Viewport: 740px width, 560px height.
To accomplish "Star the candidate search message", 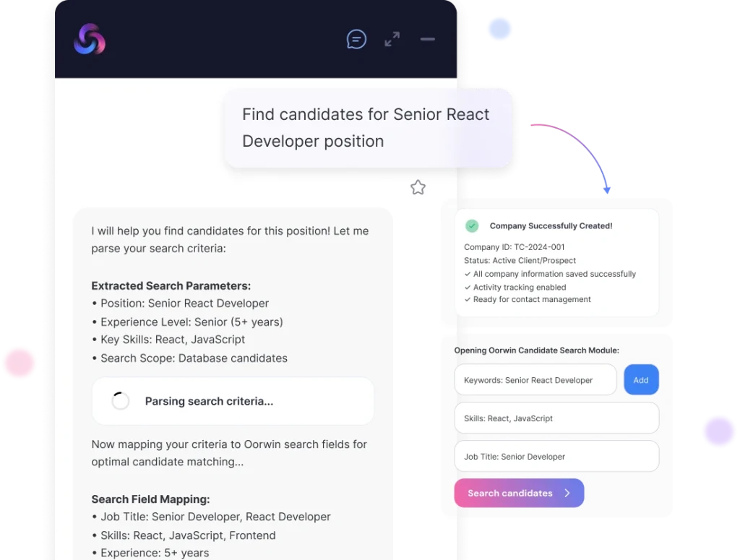I will coord(418,188).
